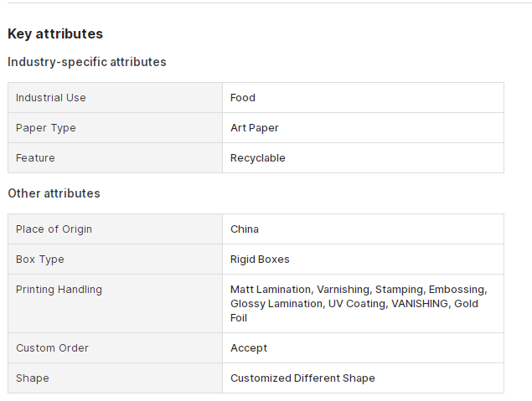532x401 pixels.
Task: Select the Accept value cell
Action: 363,348
